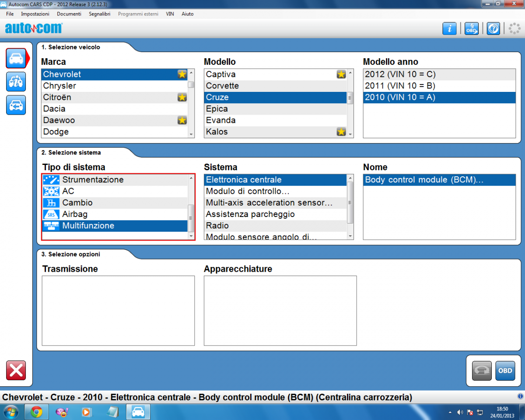Select Body control module (BCM)... name
Screen dimensions: 525x420
(x=439, y=180)
